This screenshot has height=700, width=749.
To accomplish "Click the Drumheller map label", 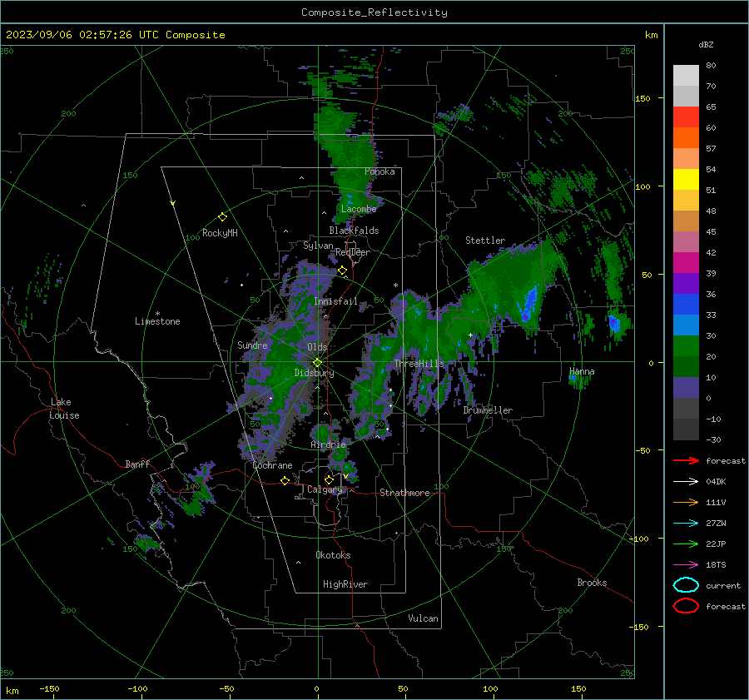I will pos(488,410).
